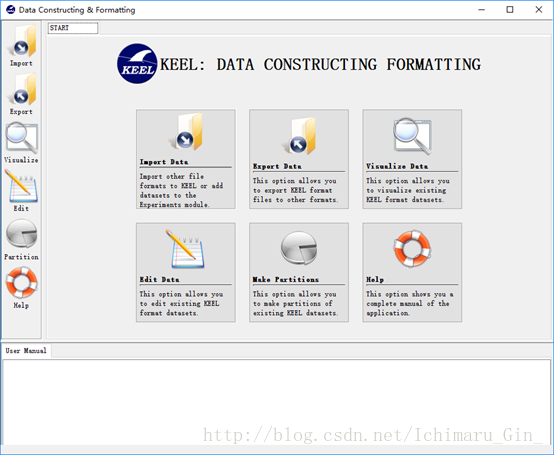Click the 'Make Partitions' heading text

click(286, 279)
